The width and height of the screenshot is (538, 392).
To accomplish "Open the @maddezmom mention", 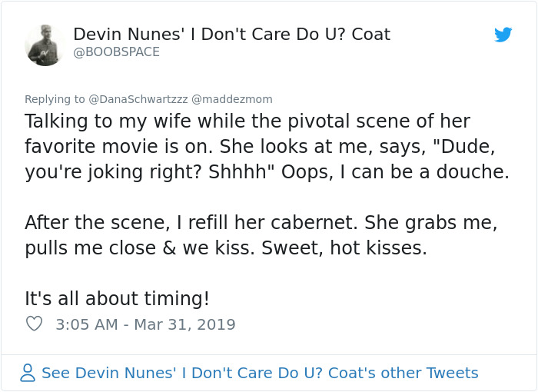I will 231,99.
